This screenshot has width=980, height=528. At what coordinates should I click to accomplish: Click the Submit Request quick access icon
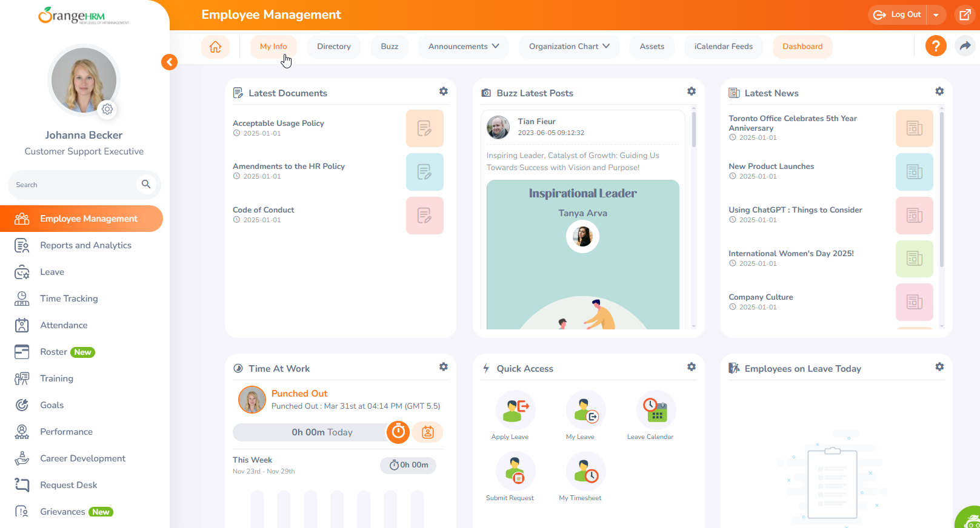(x=515, y=472)
